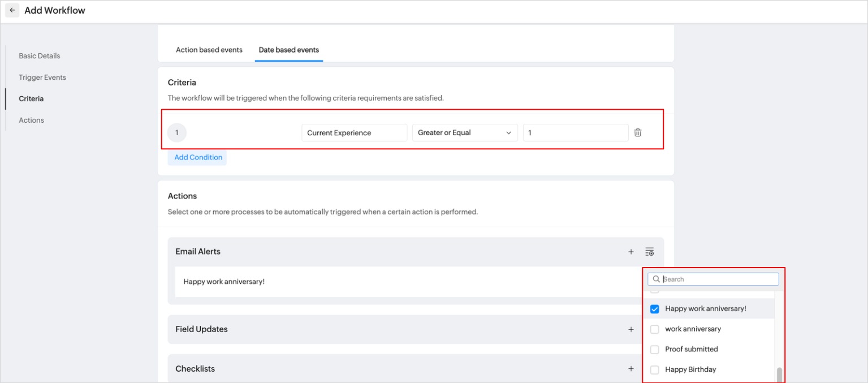Click the back arrow beside Add Workflow
The width and height of the screenshot is (868, 383).
pyautogui.click(x=12, y=11)
